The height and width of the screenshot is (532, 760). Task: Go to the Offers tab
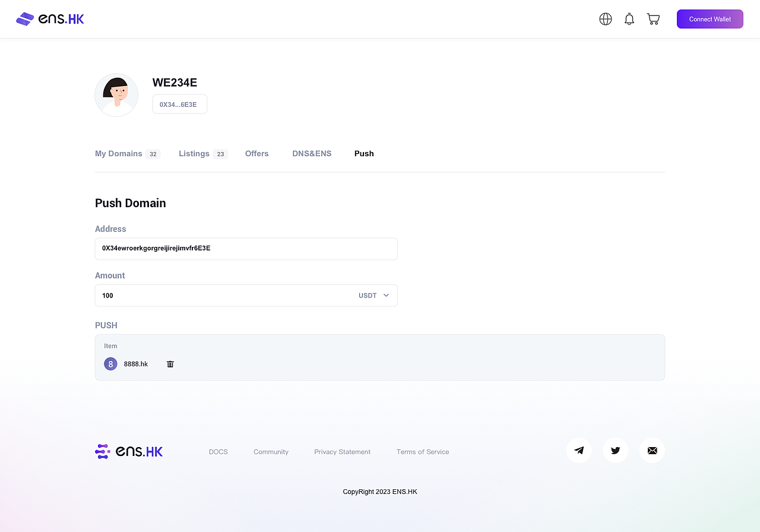[257, 154]
